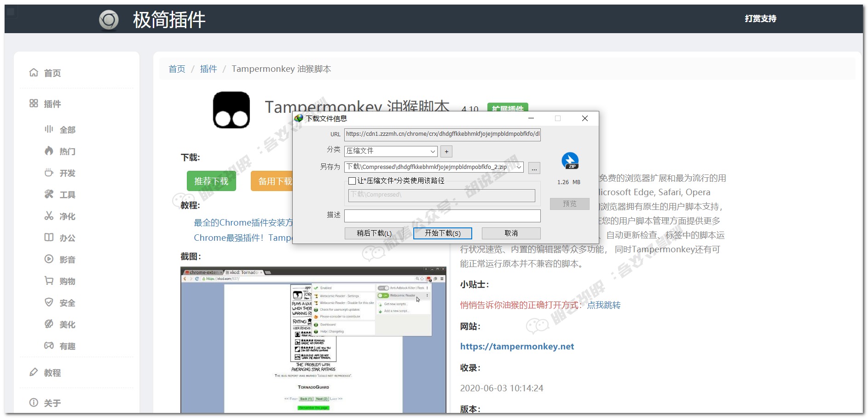Click the green 推荐下载 button
The image size is (868, 418).
tap(211, 181)
